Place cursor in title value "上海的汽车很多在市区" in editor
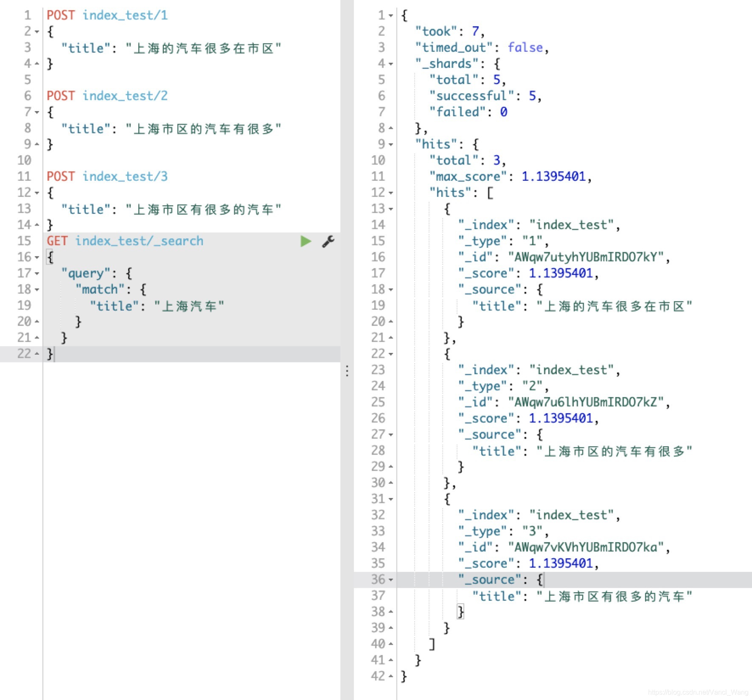 204,48
